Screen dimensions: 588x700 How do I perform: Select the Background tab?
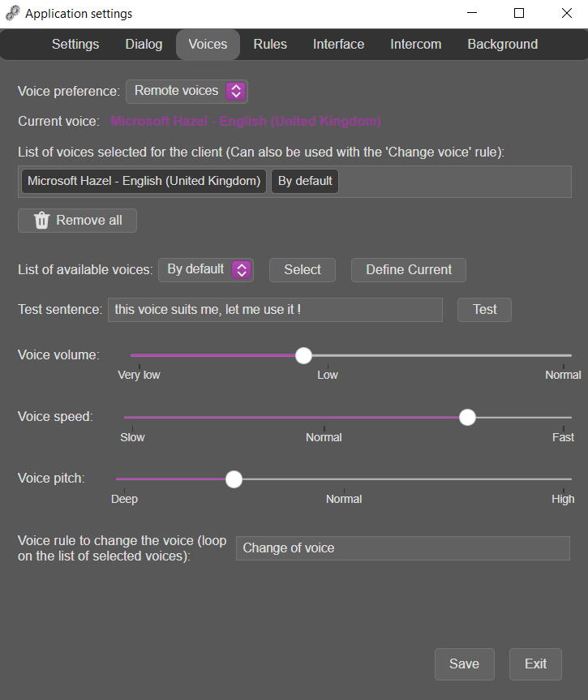(502, 44)
